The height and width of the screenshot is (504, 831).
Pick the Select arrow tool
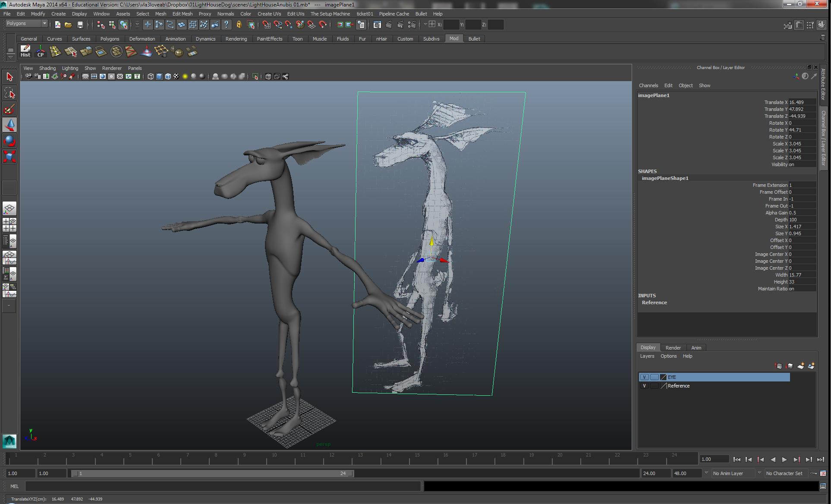point(9,77)
